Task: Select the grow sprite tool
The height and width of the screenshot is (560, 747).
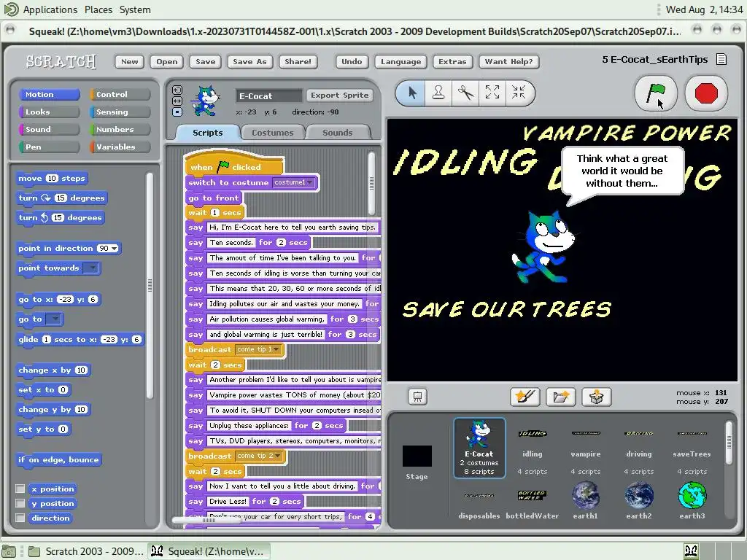Action: (492, 93)
